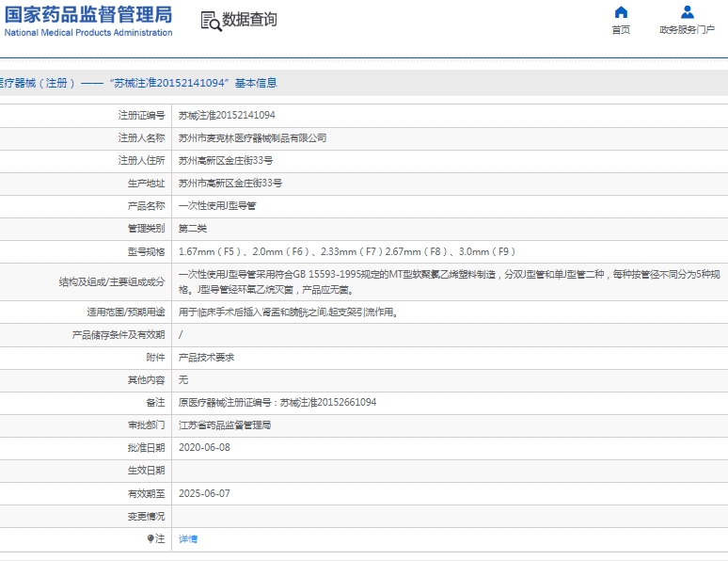The image size is (728, 561).
Task: Select attachment value 产品技术要求
Action: (x=207, y=358)
